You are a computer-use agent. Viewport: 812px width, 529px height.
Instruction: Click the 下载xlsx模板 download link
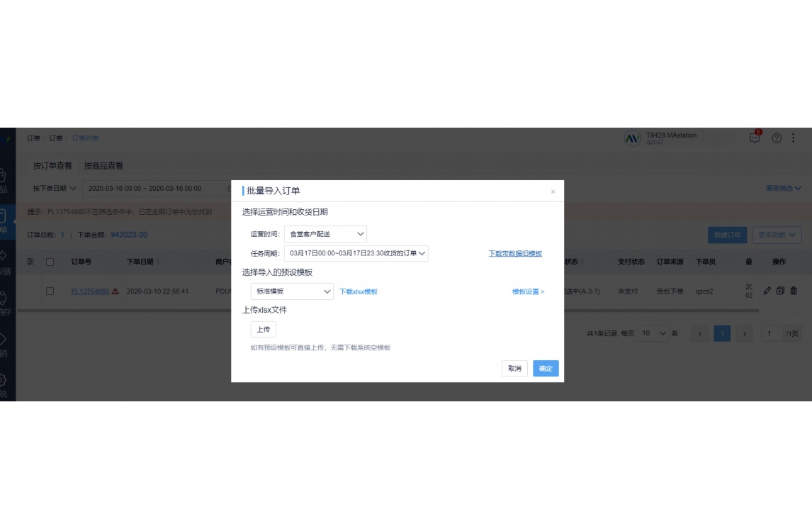pyautogui.click(x=358, y=291)
